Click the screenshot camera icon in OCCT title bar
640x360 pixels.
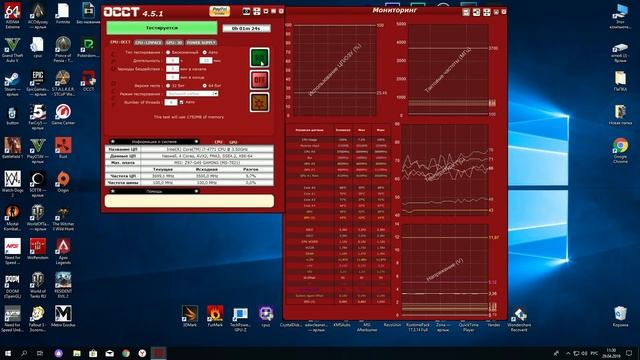pyautogui.click(x=247, y=11)
